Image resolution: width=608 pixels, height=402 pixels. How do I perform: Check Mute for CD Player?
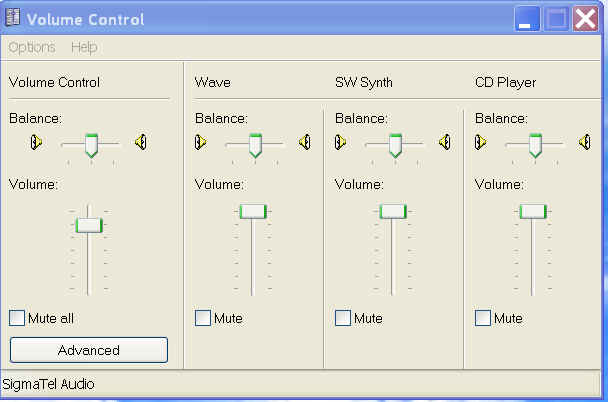pos(483,318)
